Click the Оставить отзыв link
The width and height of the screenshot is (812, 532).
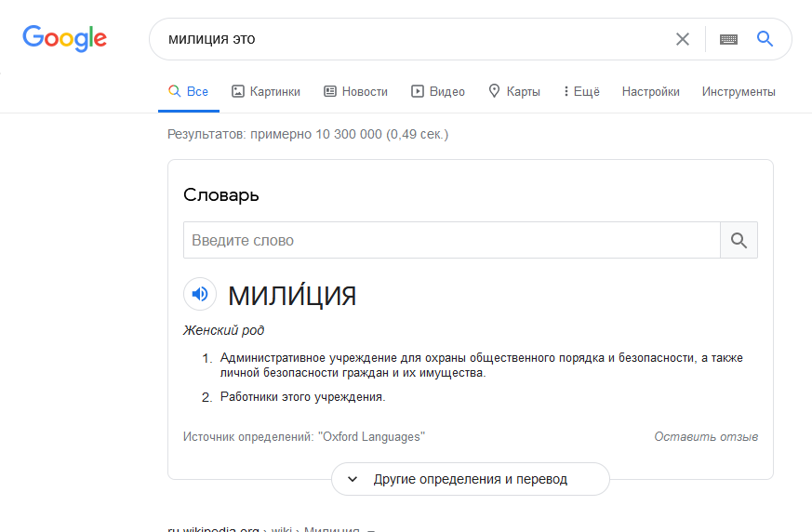[x=705, y=436]
